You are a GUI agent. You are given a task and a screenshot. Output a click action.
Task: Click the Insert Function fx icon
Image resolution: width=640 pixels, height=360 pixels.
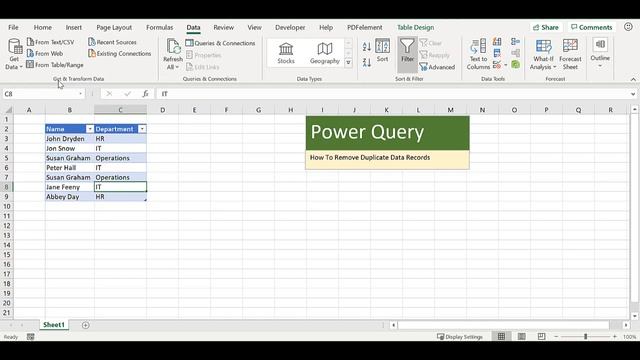[x=145, y=94]
